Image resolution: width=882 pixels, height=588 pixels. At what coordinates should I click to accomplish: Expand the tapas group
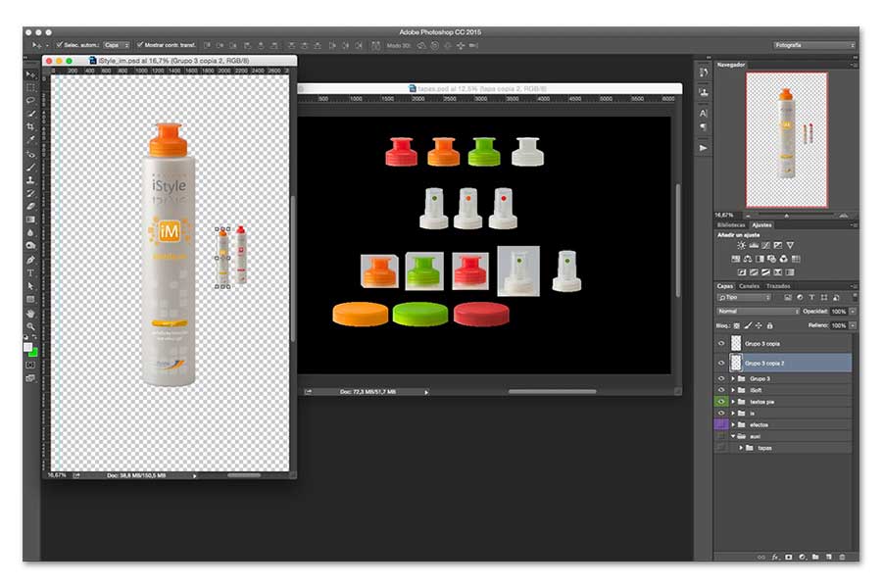[x=741, y=448]
